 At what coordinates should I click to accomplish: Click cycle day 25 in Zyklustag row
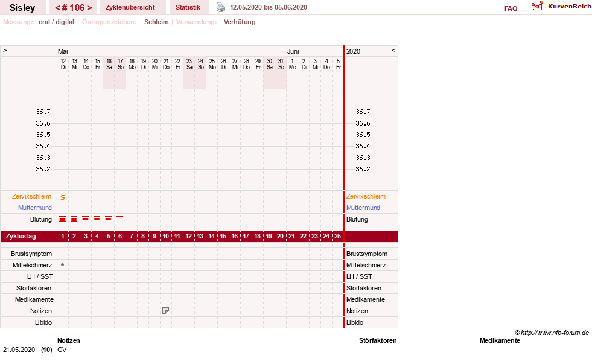click(337, 237)
